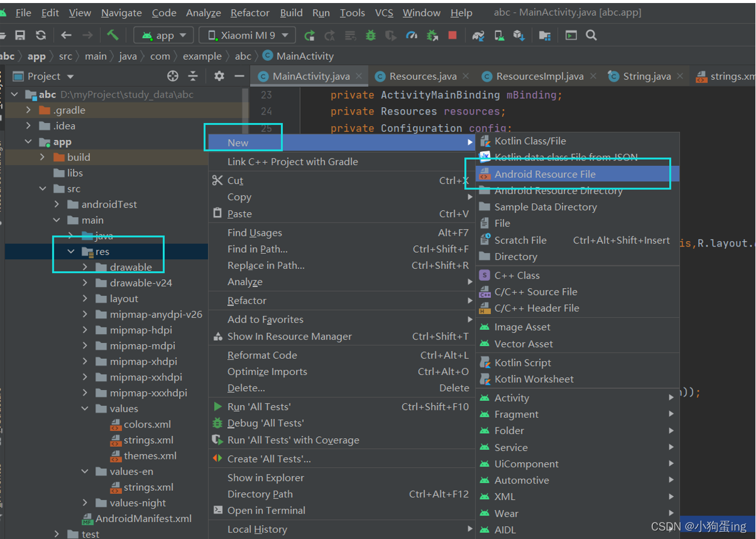Viewport: 756px width, 539px height.
Task: Switch to the Resources.java tab
Action: tap(423, 76)
